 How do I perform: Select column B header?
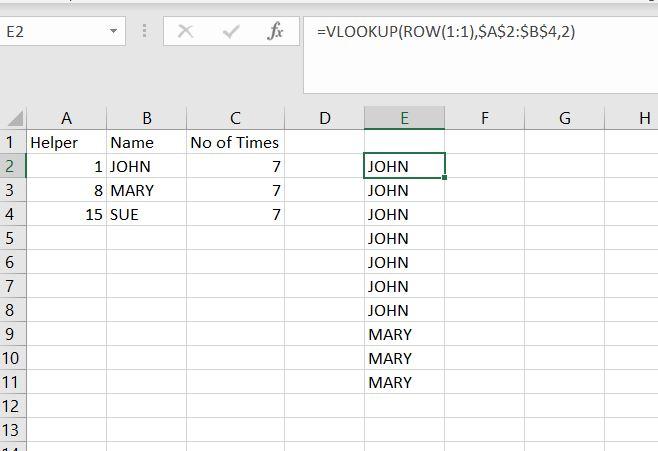146,118
